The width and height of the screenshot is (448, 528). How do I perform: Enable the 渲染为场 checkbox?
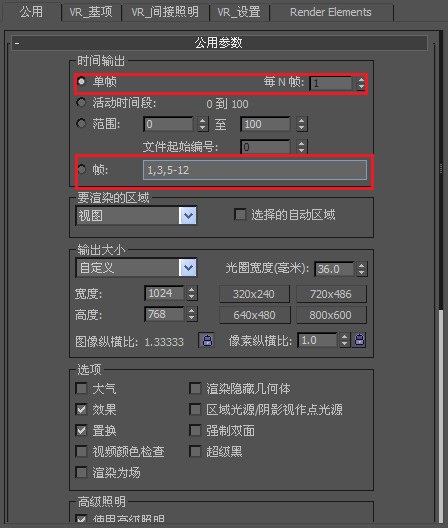[81, 472]
